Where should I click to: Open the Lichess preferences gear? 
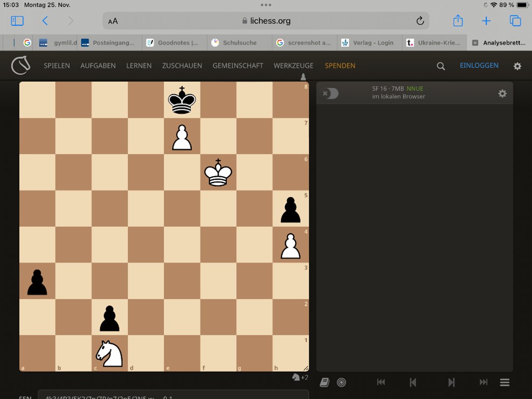pyautogui.click(x=517, y=66)
